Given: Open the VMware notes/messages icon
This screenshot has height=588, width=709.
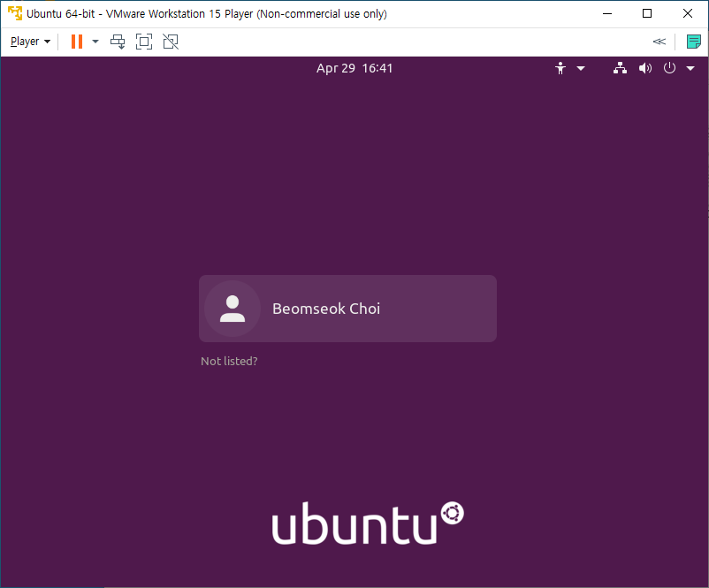Looking at the screenshot, I should [x=694, y=42].
